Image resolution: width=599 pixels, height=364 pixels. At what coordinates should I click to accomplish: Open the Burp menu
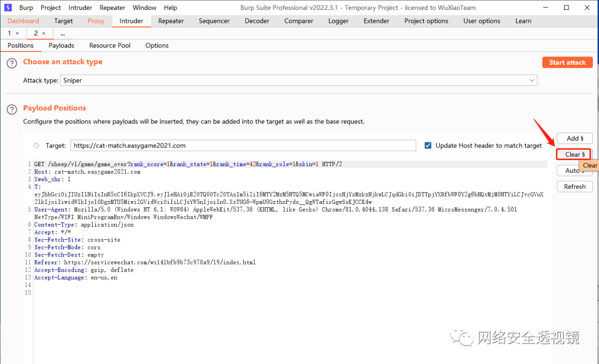point(26,8)
